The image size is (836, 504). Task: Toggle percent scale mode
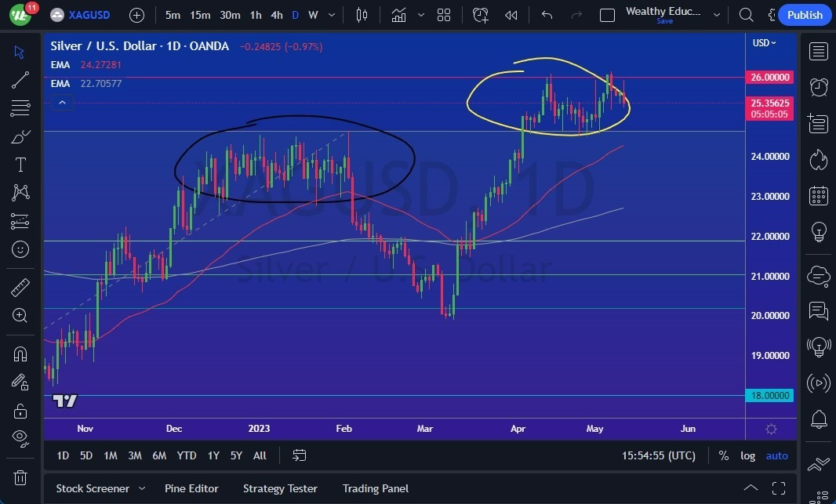tap(724, 455)
